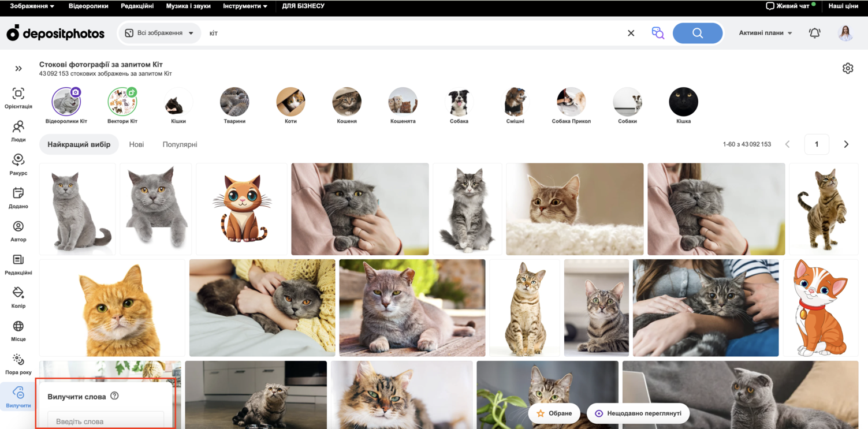Open Тварини related search
Viewport: 868px width, 429px height.
click(234, 106)
